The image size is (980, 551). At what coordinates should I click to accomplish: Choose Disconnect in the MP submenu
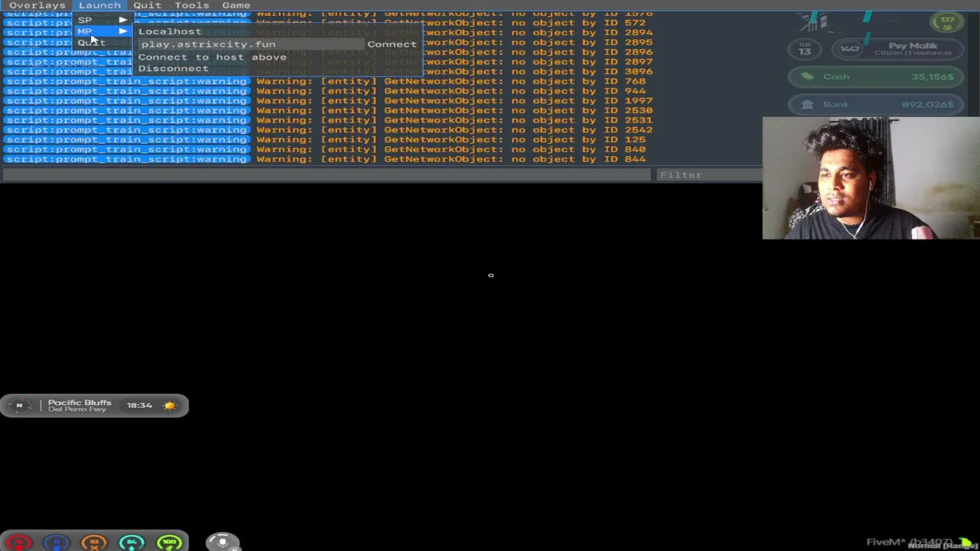pos(173,68)
